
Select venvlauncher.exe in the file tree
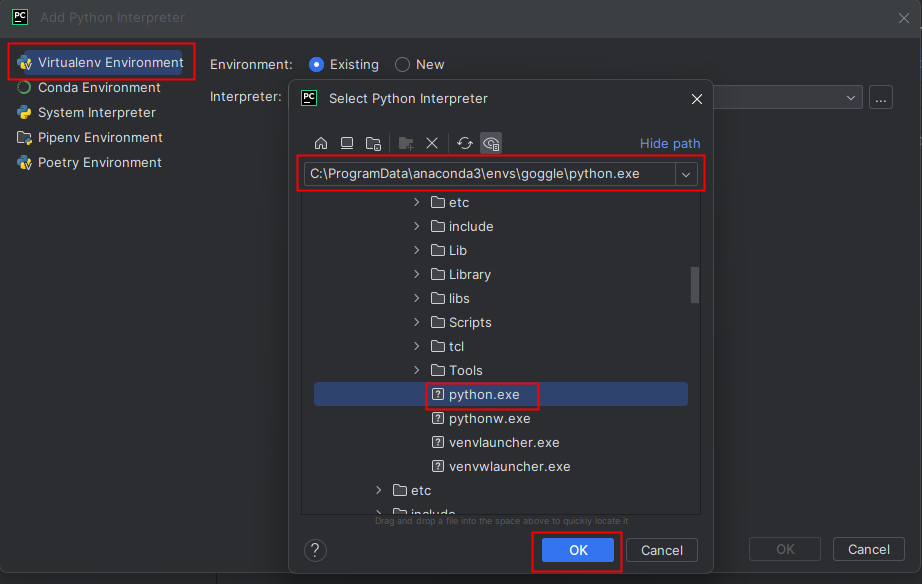(x=504, y=442)
